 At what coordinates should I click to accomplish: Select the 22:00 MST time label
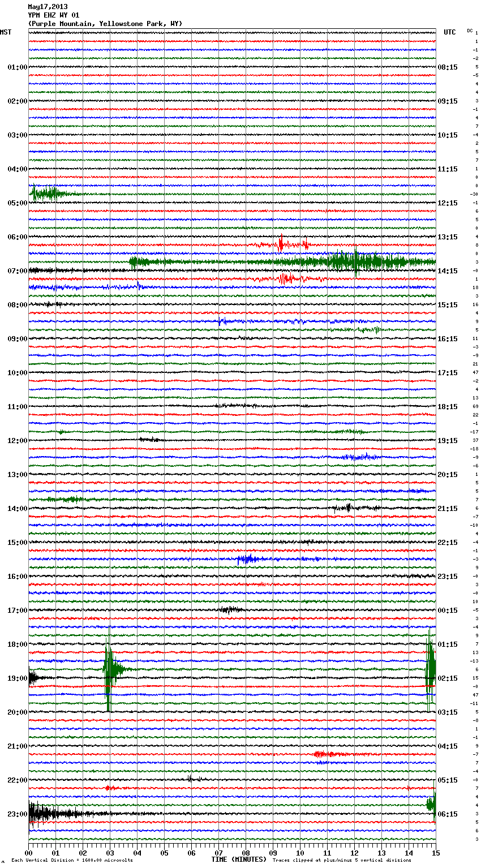point(18,780)
